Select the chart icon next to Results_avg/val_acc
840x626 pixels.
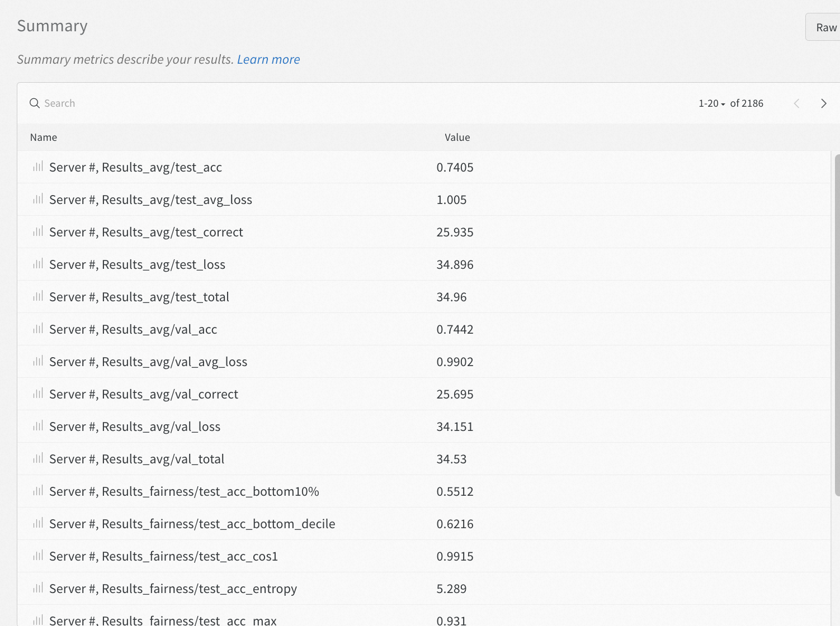pos(37,329)
